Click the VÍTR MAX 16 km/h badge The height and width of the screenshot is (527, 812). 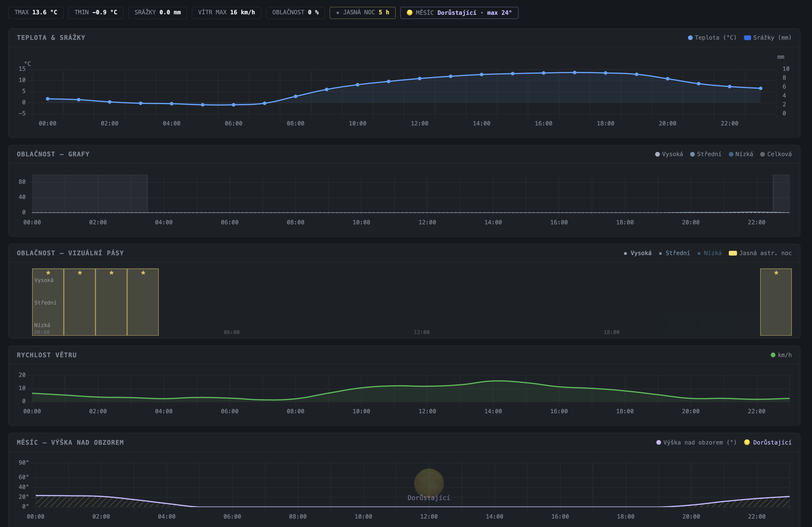226,13
